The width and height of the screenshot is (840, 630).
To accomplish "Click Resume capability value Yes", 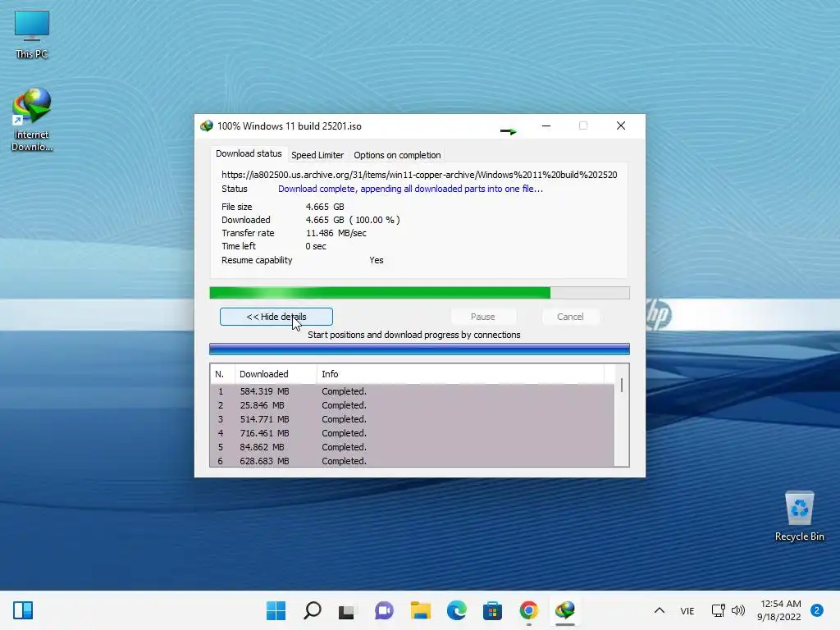I will (376, 260).
